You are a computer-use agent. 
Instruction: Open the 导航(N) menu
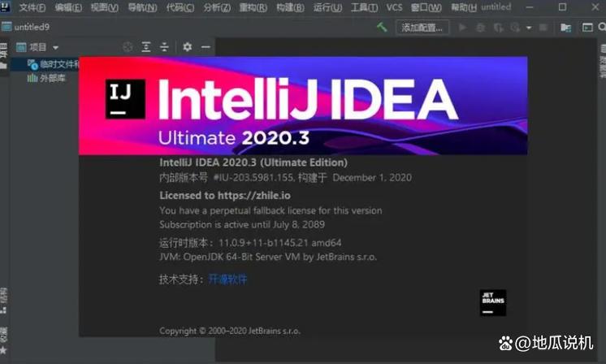click(x=142, y=7)
